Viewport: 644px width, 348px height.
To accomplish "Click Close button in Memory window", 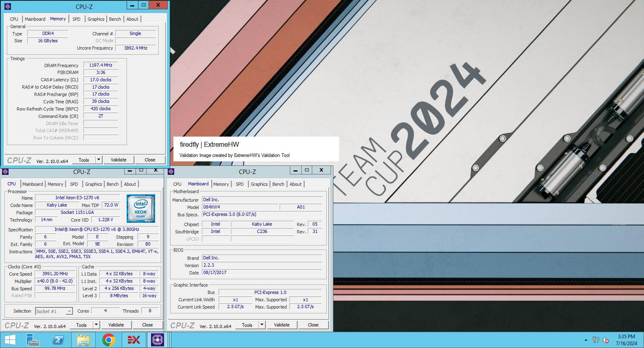I will 150,160.
